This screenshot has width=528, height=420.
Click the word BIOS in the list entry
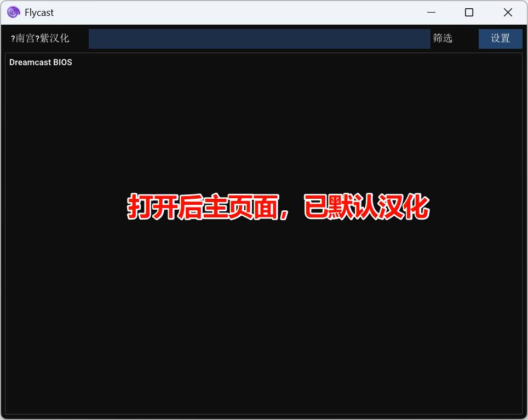click(62, 62)
